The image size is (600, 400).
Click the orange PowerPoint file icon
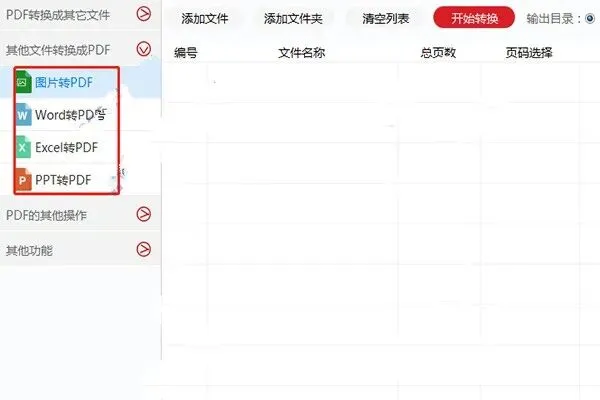[23, 180]
